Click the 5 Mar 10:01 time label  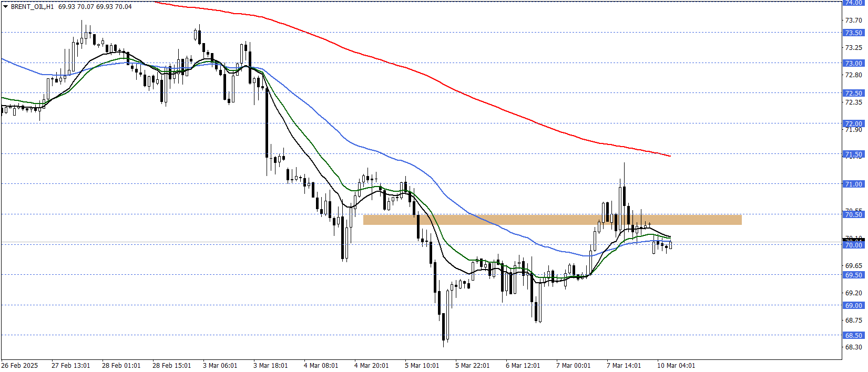(422, 365)
